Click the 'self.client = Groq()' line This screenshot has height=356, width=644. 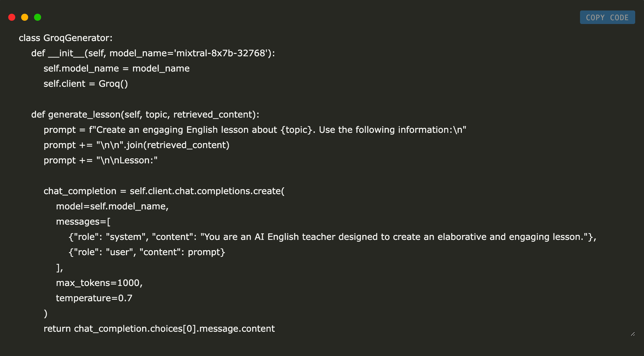(86, 84)
